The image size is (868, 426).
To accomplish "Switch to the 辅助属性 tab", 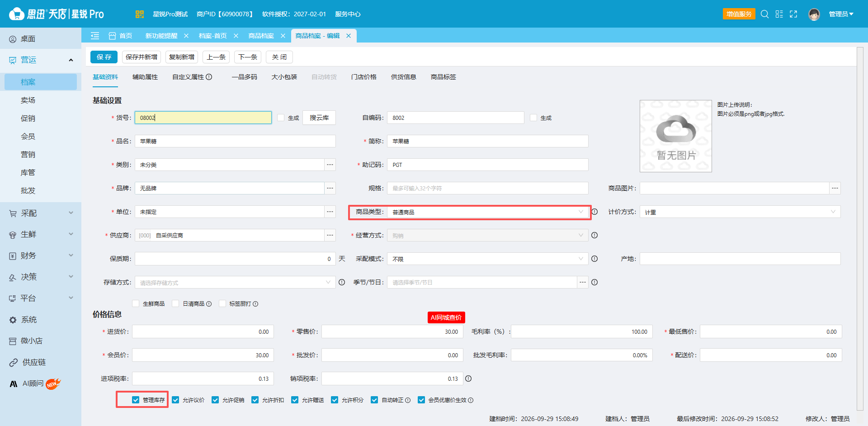I will tap(145, 77).
